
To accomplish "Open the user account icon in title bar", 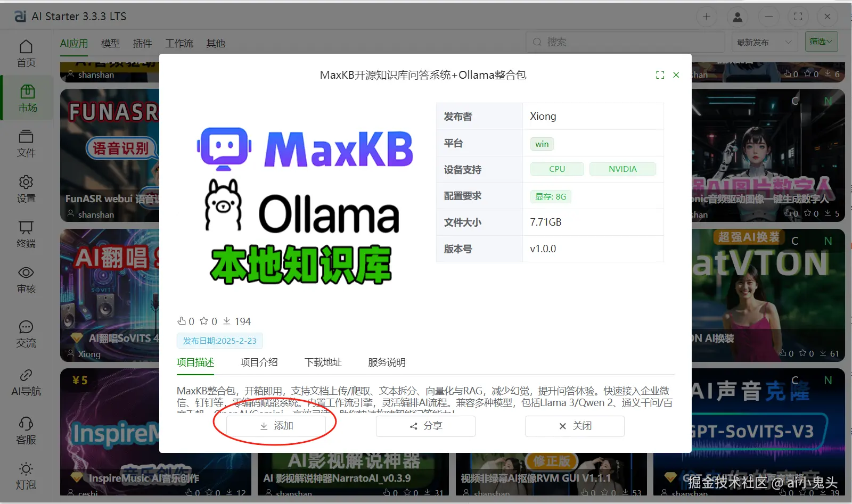I will coord(738,16).
